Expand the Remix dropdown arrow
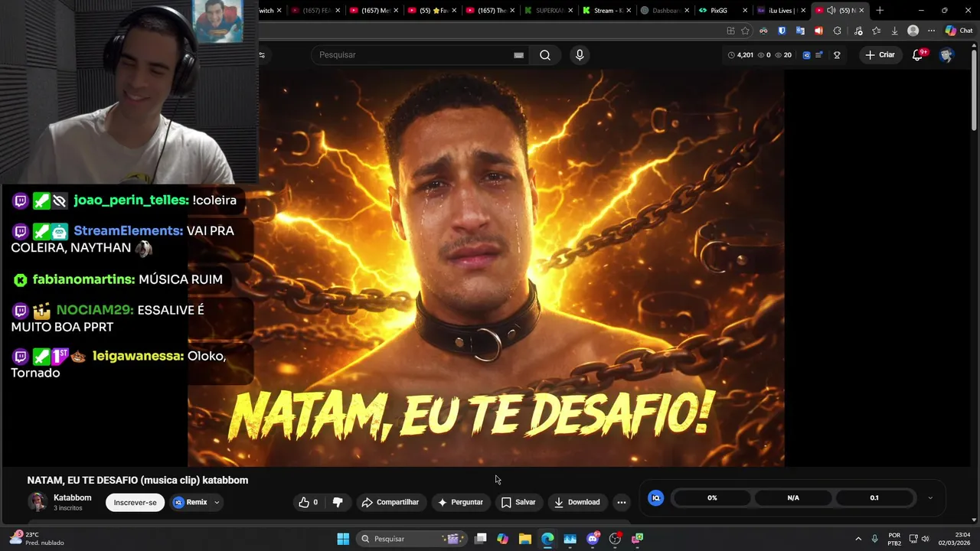The width and height of the screenshot is (980, 551). (217, 503)
